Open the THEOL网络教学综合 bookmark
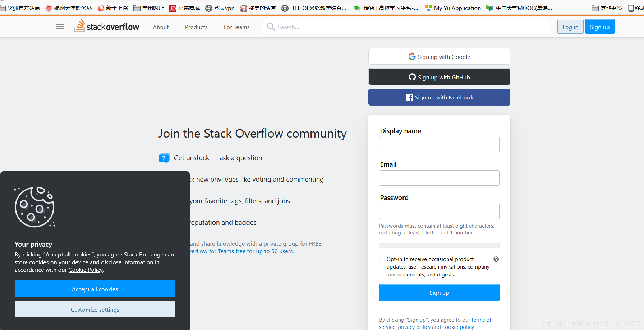644x330 pixels. (x=314, y=8)
